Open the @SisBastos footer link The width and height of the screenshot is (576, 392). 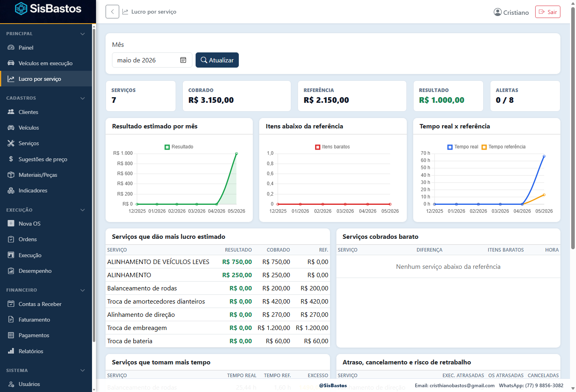(333, 386)
